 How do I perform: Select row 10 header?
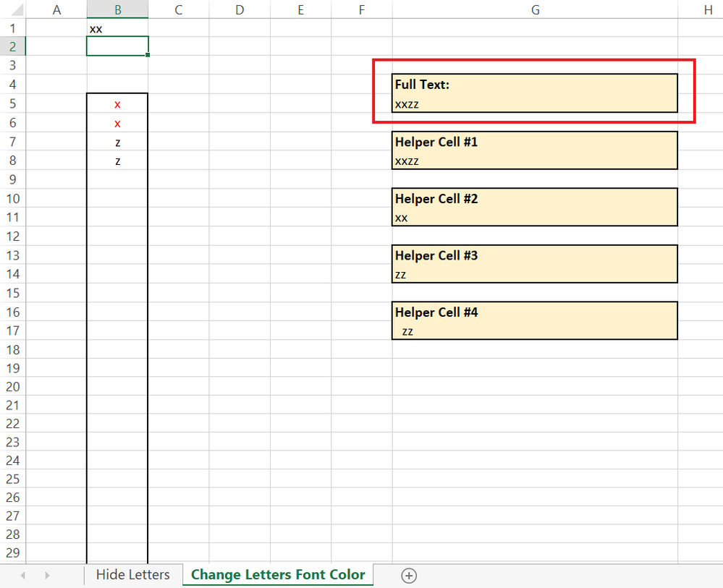click(12, 198)
